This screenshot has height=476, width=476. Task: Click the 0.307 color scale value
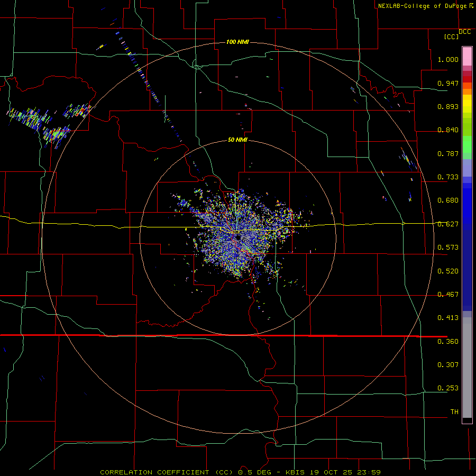[448, 365]
